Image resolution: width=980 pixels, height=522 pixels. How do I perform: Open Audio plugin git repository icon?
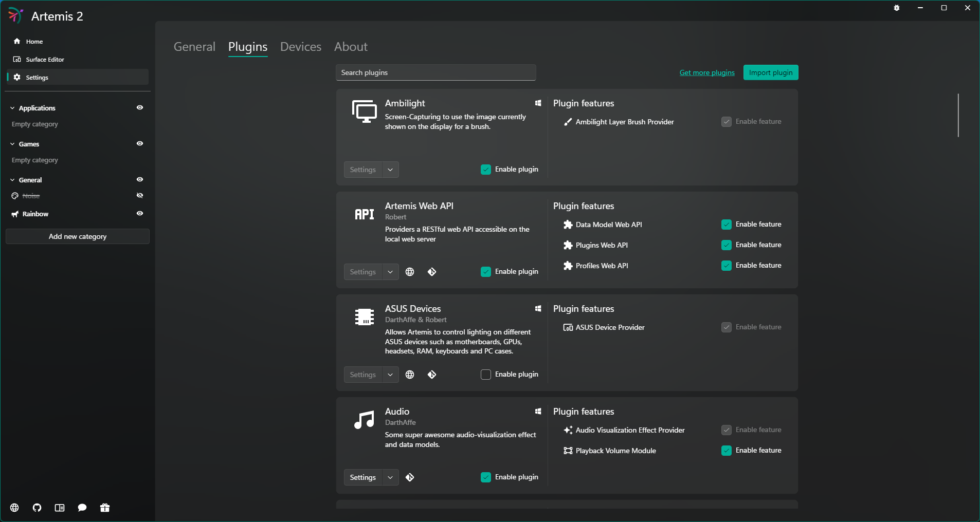click(x=410, y=477)
